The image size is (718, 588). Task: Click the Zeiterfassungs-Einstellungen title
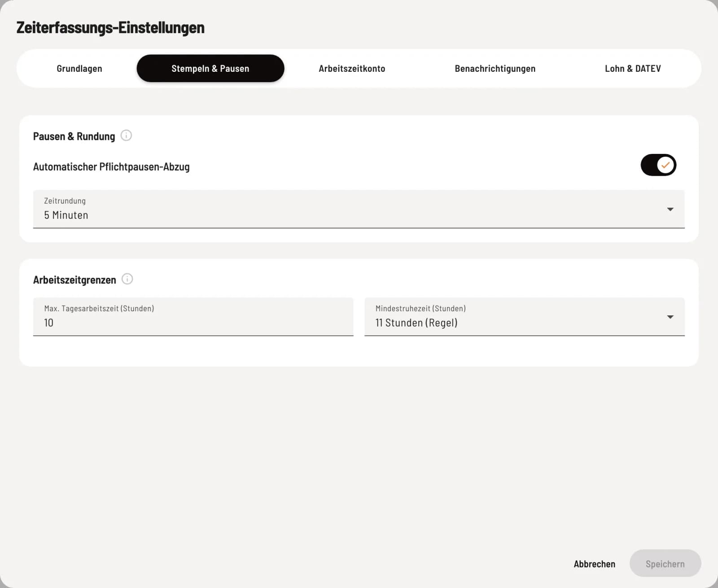(x=110, y=28)
